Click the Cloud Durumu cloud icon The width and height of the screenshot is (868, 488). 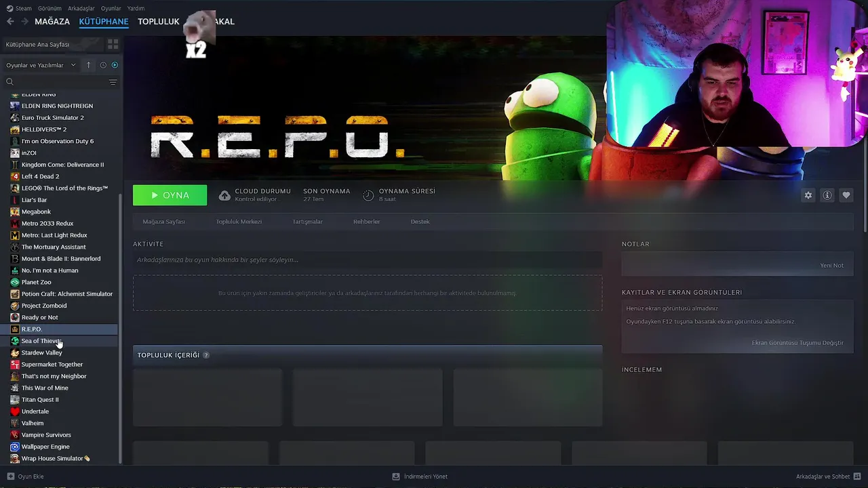[224, 195]
